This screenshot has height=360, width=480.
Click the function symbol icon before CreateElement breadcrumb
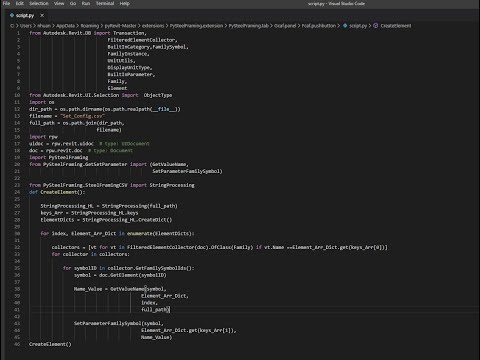pyautogui.click(x=376, y=26)
